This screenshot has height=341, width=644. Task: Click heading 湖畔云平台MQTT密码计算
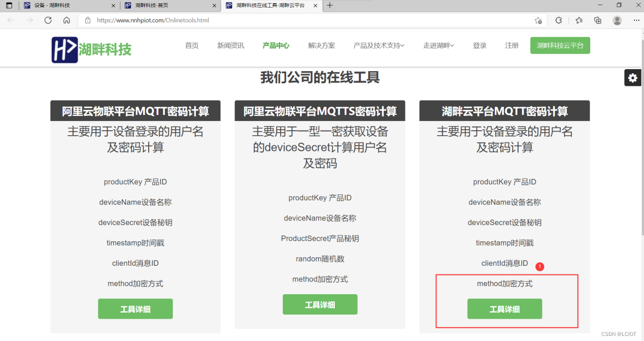click(x=505, y=111)
